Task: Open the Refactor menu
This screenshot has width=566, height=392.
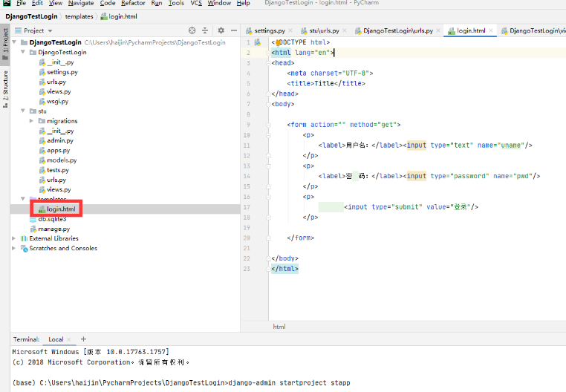Action: (x=133, y=3)
